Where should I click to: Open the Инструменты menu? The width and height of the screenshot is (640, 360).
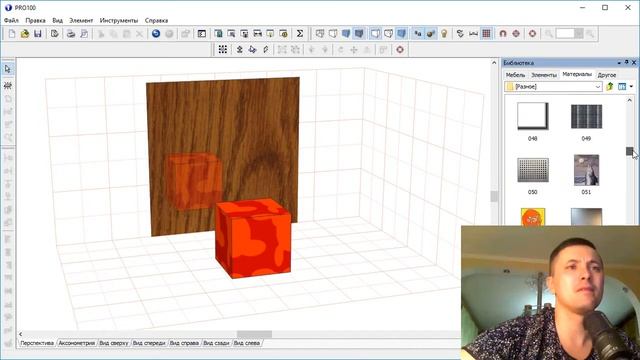click(119, 20)
